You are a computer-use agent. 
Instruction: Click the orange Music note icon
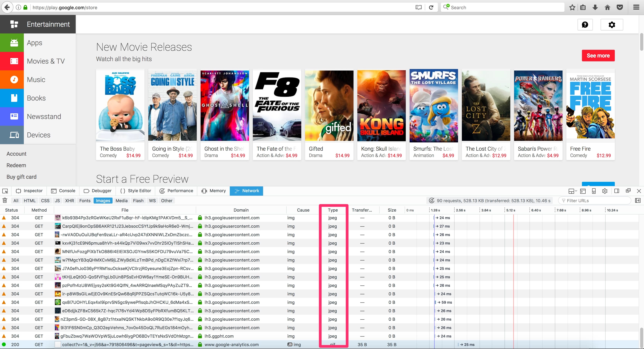(x=14, y=80)
